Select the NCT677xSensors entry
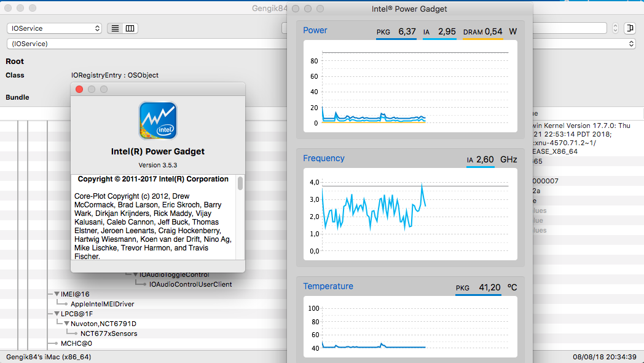 (x=109, y=333)
